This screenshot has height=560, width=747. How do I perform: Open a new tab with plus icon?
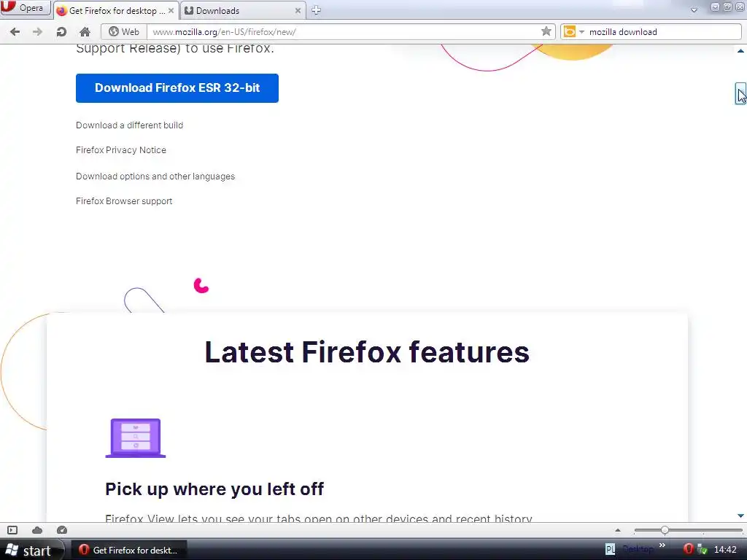316,10
